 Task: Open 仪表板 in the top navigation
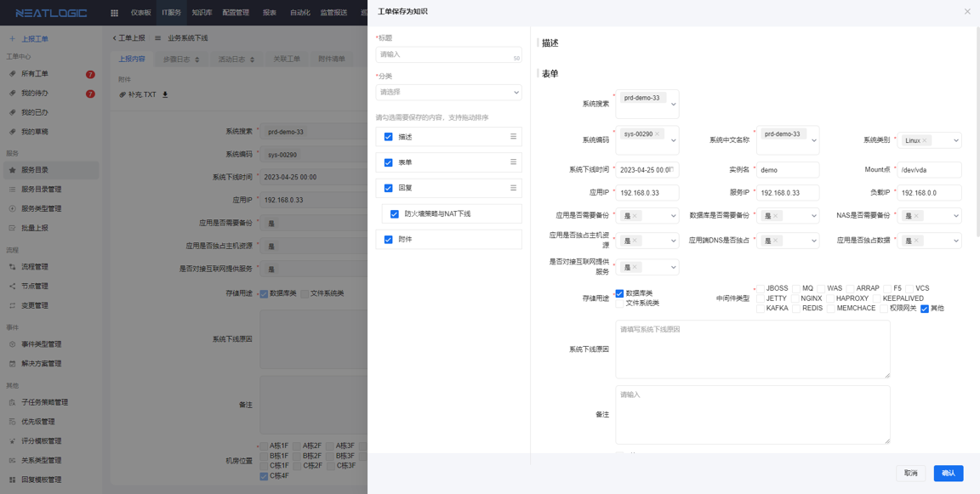pos(140,13)
